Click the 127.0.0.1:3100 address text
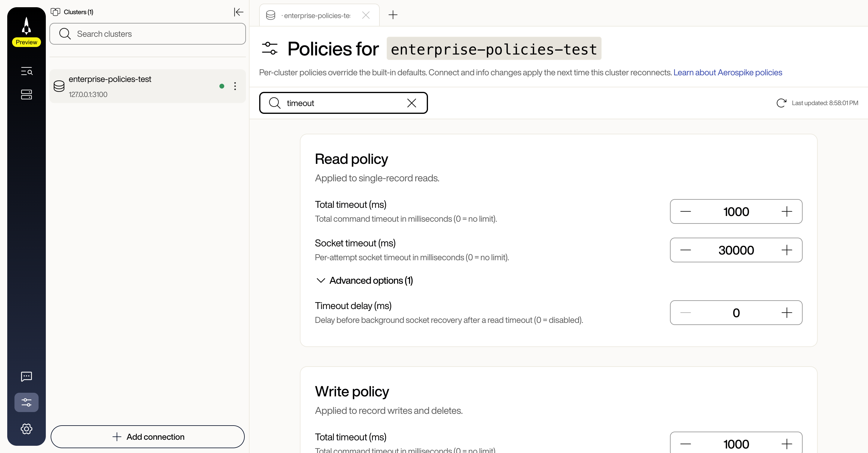Viewport: 868px width, 453px height. point(88,94)
